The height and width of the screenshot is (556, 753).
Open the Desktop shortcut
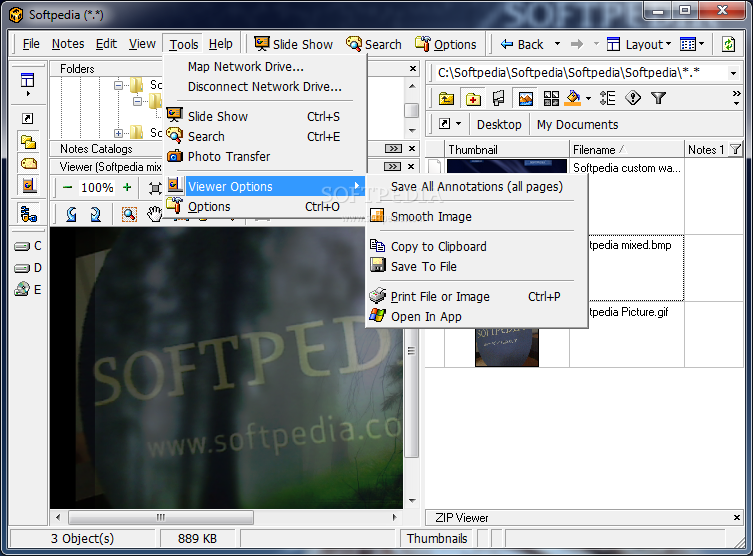(x=499, y=125)
